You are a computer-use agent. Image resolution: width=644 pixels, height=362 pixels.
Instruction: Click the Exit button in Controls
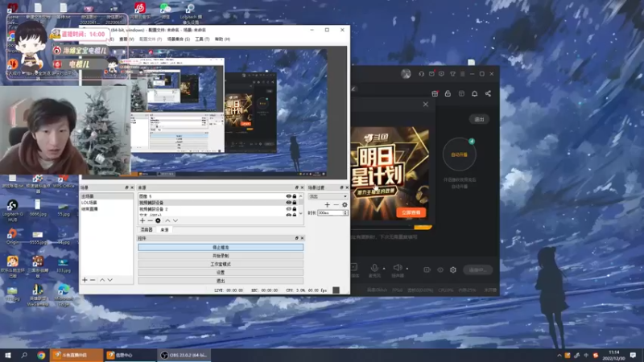tap(221, 281)
